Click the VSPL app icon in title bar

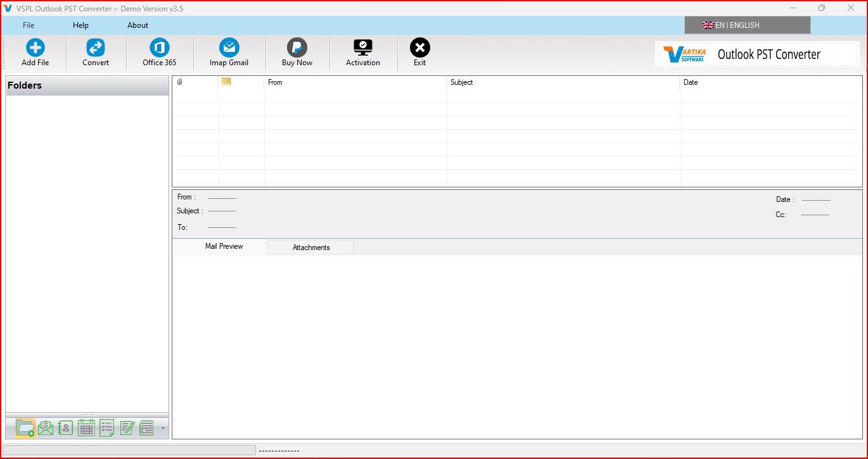click(x=8, y=8)
